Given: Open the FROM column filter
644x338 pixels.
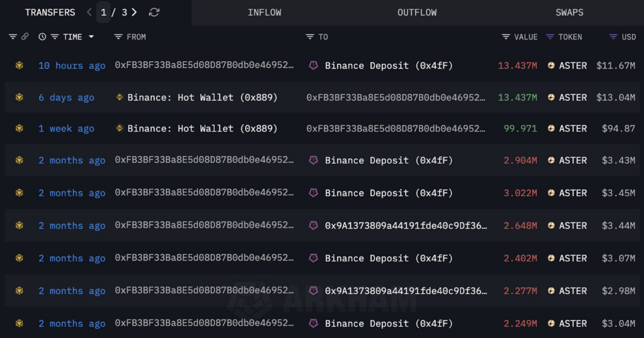Looking at the screenshot, I should [x=118, y=37].
